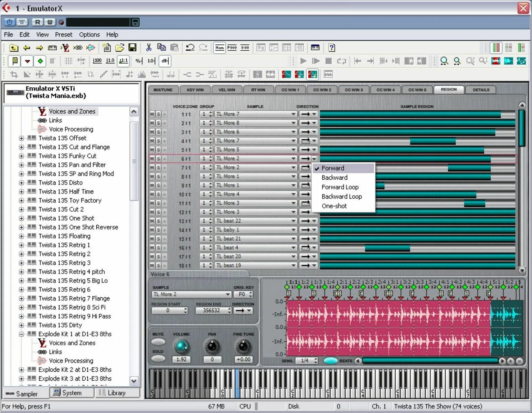Choose Backward Loop from the direction menu

click(341, 197)
